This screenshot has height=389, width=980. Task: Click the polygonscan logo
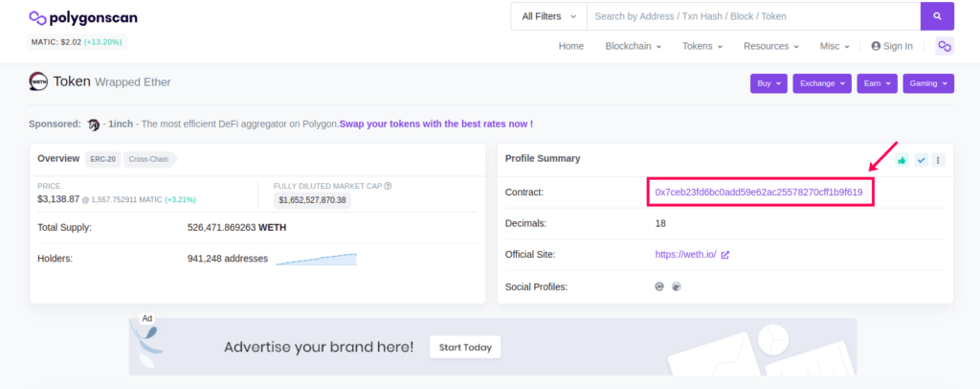click(83, 17)
